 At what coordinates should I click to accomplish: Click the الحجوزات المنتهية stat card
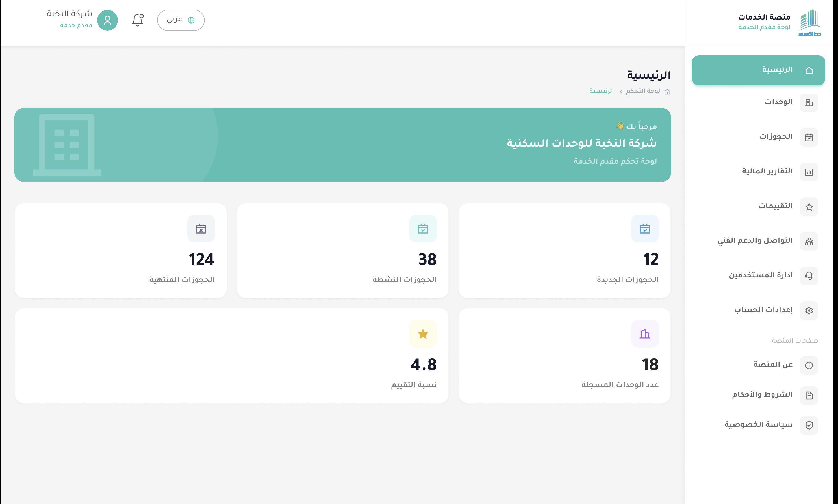pyautogui.click(x=121, y=251)
